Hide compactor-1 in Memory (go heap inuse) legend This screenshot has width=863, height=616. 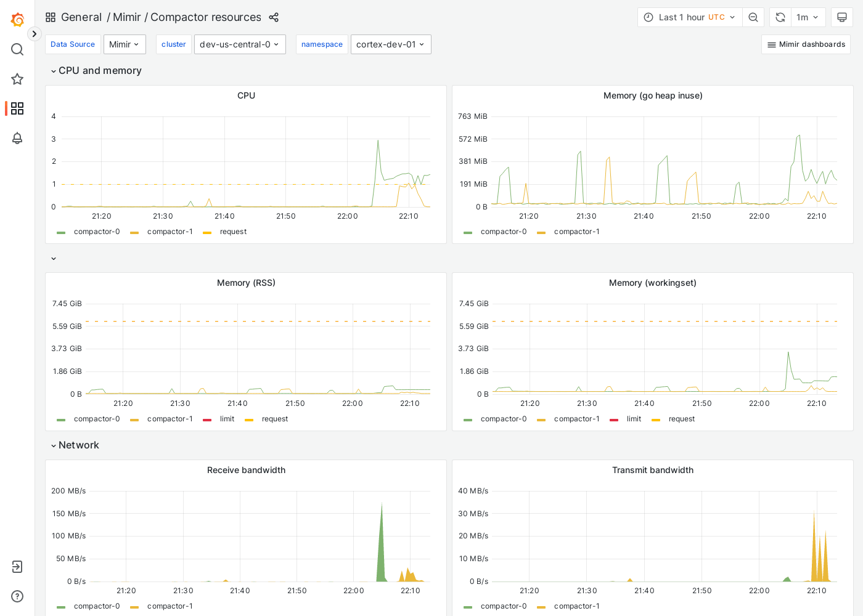[576, 232]
